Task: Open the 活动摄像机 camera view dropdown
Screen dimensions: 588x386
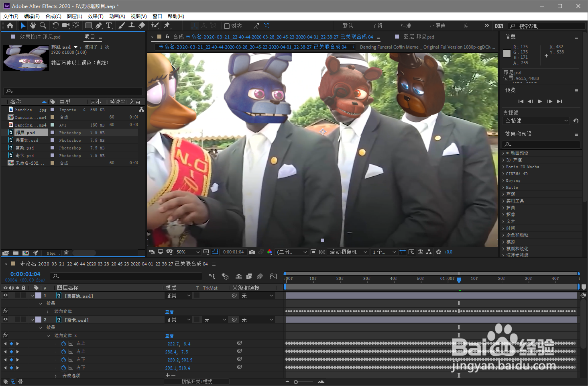Action: 348,252
